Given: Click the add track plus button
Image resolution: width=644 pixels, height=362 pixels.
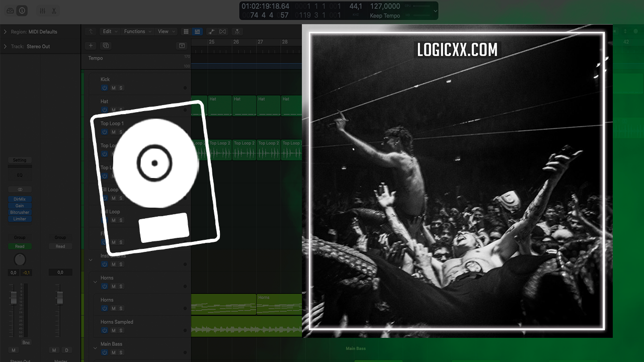Looking at the screenshot, I should pyautogui.click(x=91, y=45).
